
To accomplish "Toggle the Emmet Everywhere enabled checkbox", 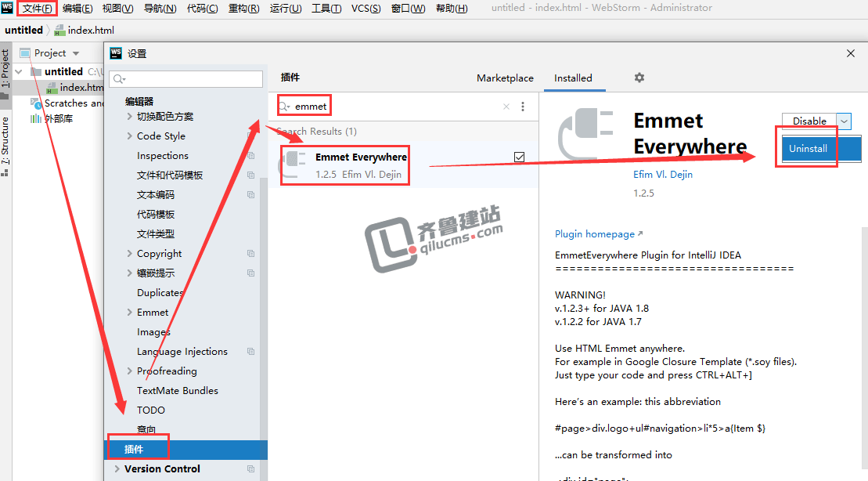I will [519, 157].
